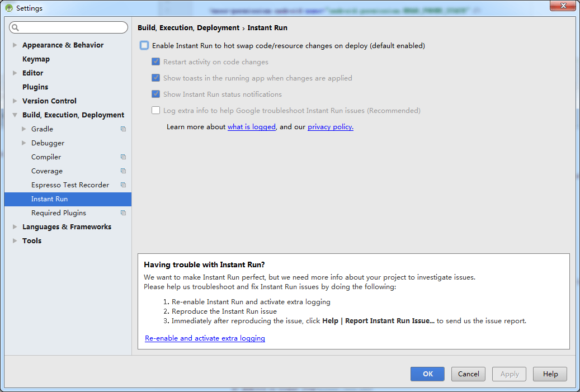Expand the Editor section arrow

point(15,73)
